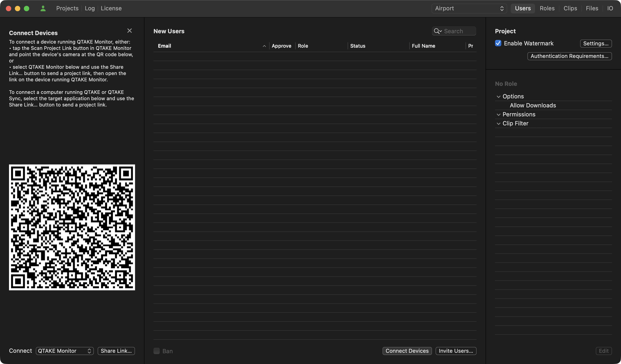
Task: Open the Log menu item
Action: tap(90, 8)
